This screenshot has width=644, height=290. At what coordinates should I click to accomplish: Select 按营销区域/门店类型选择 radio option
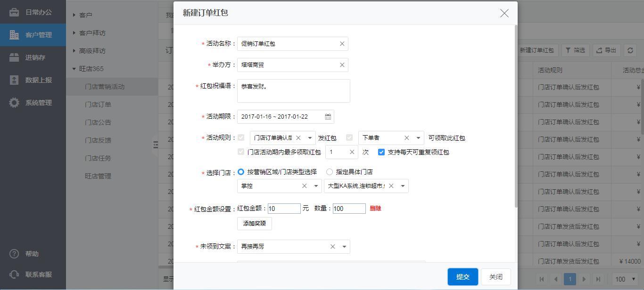coord(241,172)
